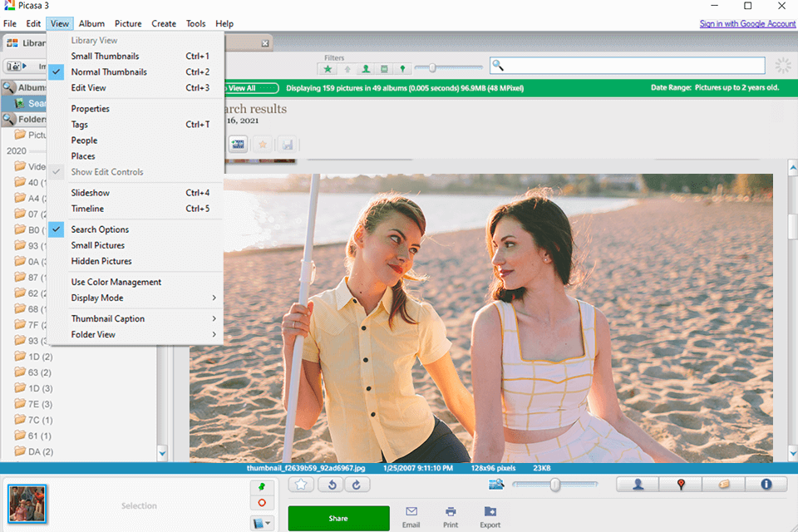Rotate the photo counter-clockwise

coord(331,485)
